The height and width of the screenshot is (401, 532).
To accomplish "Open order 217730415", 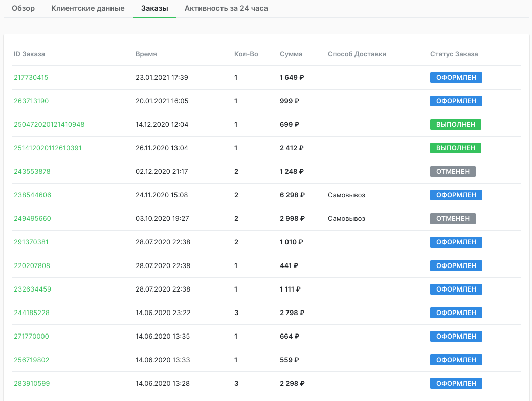I will click(x=31, y=78).
